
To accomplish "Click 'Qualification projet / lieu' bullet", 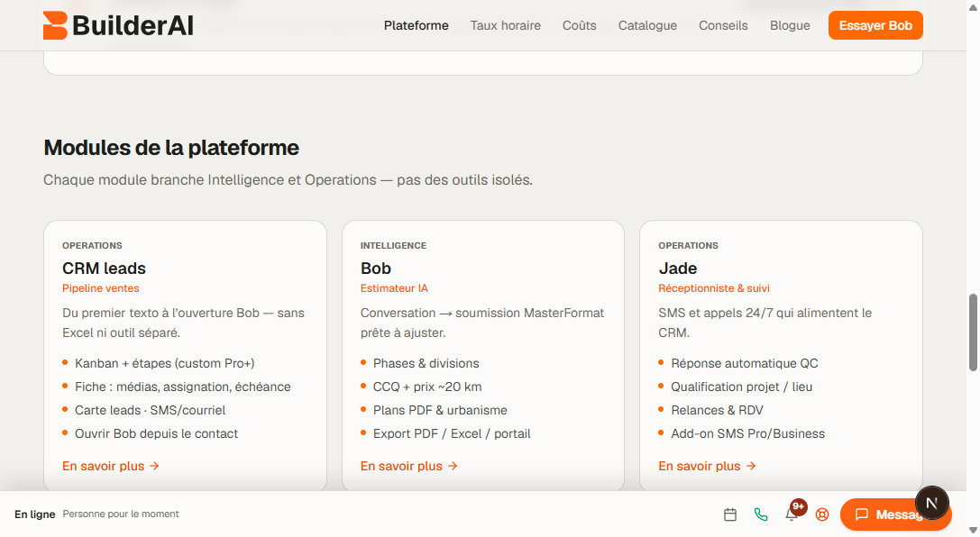I will pyautogui.click(x=741, y=387).
